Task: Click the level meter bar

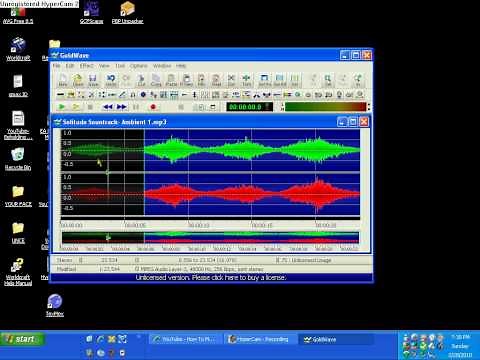Action: (325, 107)
